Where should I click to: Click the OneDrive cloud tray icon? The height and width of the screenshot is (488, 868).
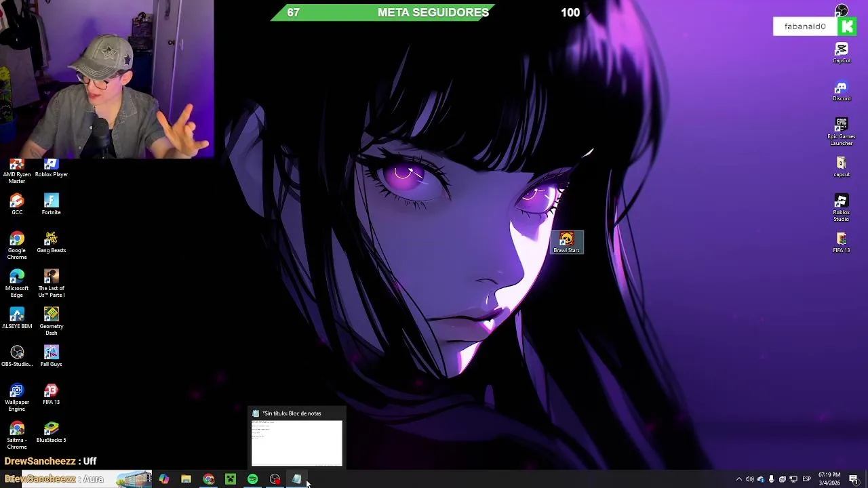pos(761,479)
